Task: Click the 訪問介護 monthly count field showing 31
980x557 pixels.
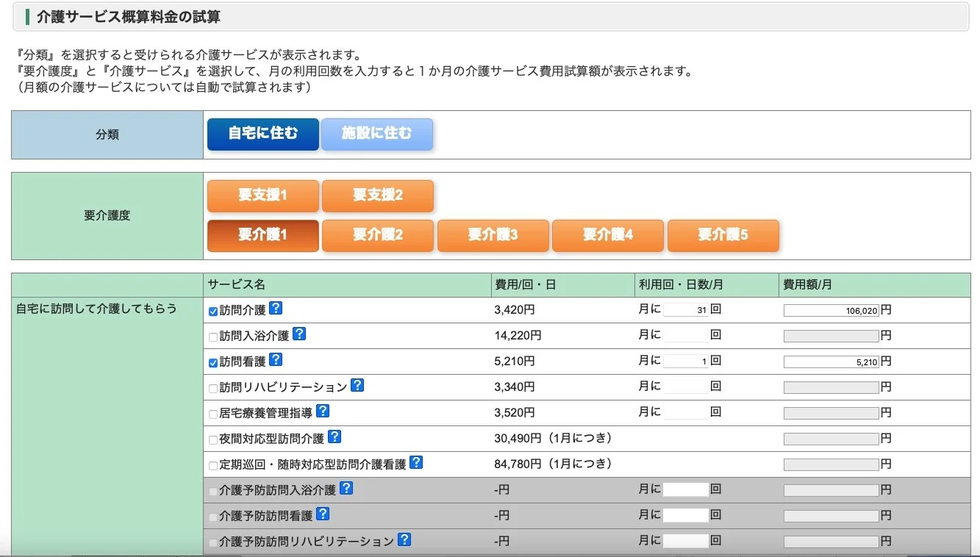Action: (686, 310)
